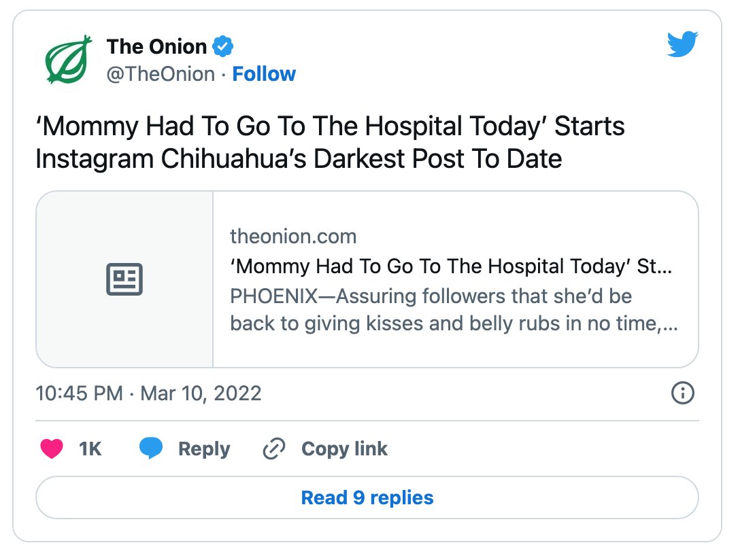738x560 pixels.
Task: Click the blue speech bubble reply icon
Action: click(151, 448)
